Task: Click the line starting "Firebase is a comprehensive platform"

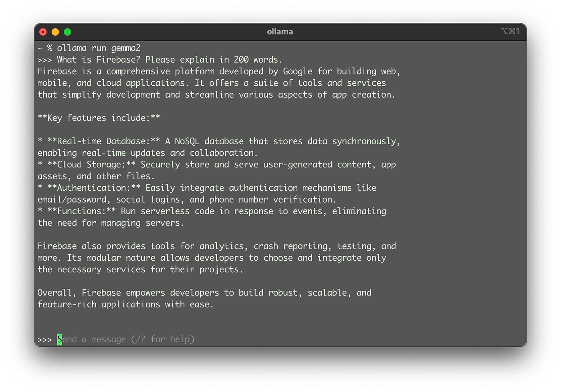Action: pos(219,71)
